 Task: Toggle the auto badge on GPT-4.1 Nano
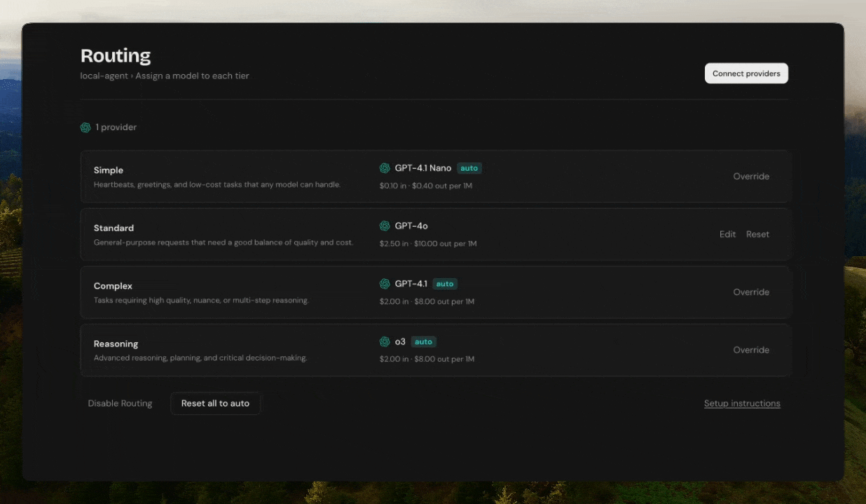click(x=469, y=168)
